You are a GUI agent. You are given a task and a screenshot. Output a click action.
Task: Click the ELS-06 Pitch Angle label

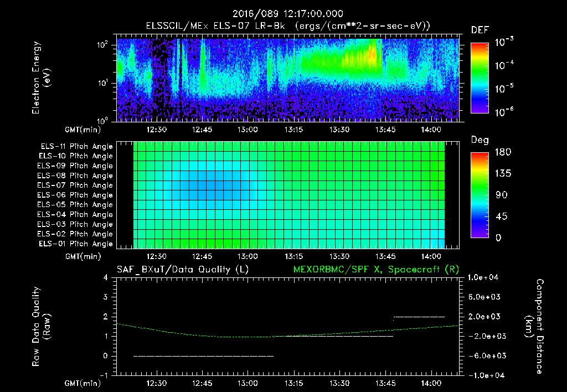click(75, 195)
